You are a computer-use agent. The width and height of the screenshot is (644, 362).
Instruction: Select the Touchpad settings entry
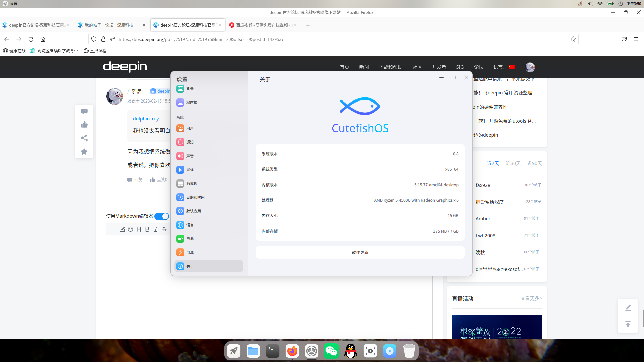click(191, 184)
